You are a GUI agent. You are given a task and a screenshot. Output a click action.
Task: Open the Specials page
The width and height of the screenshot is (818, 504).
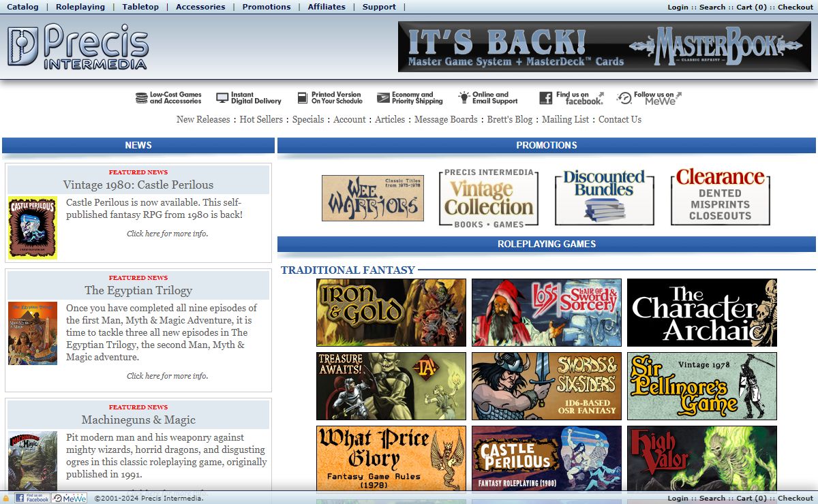(x=308, y=119)
